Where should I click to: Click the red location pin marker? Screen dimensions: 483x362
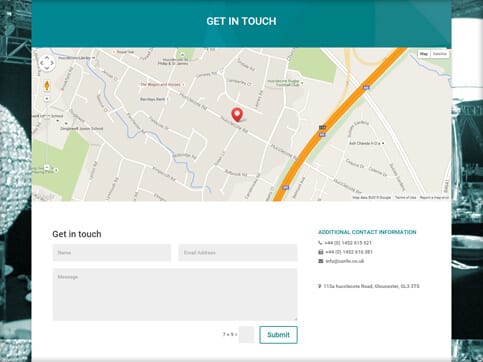coord(237,115)
